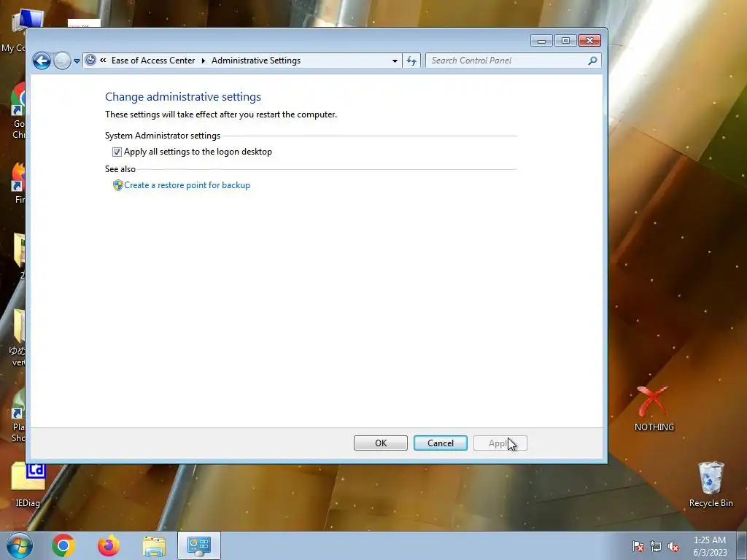Click the Show desktop strip at taskbar end
Screen dimensions: 747x560
(742, 545)
